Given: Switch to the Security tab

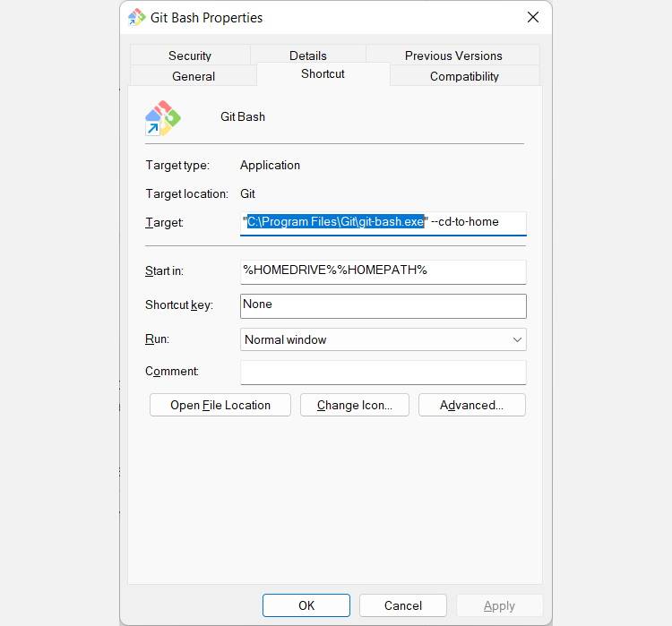Looking at the screenshot, I should click(190, 56).
